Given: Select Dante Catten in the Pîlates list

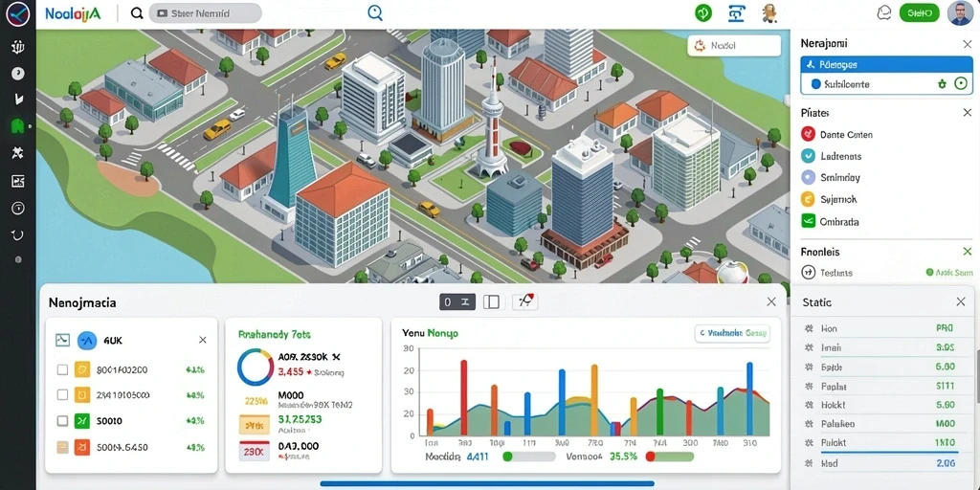Looking at the screenshot, I should pos(837,134).
